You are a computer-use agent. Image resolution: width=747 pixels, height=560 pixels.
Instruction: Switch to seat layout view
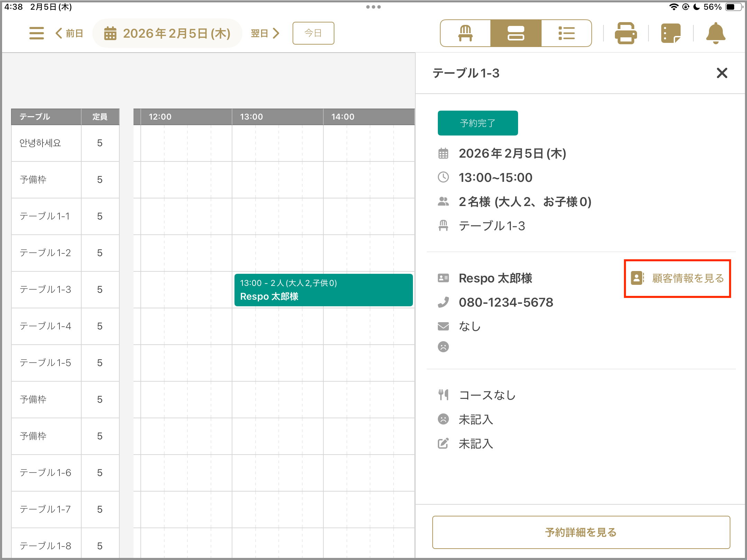465,33
